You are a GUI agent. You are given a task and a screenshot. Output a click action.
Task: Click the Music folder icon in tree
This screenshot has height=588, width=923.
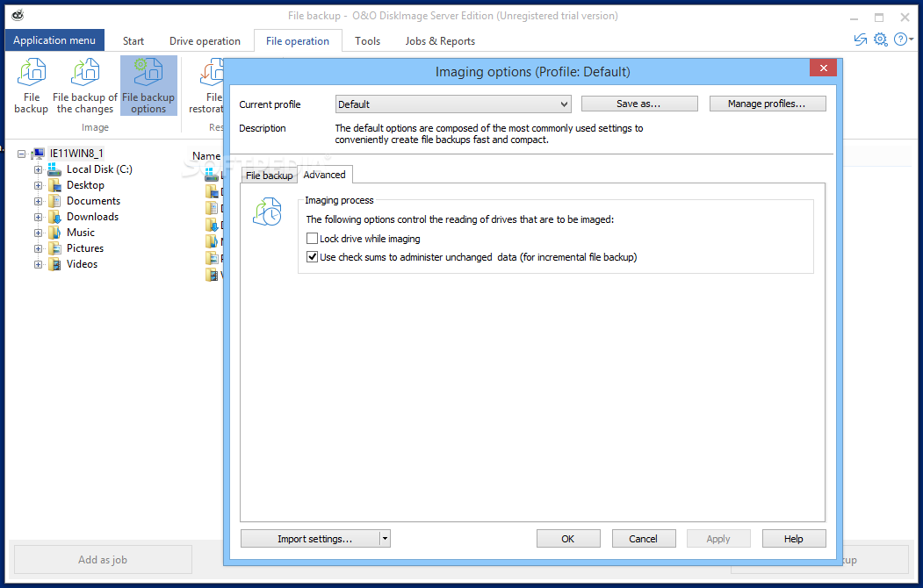[54, 233]
